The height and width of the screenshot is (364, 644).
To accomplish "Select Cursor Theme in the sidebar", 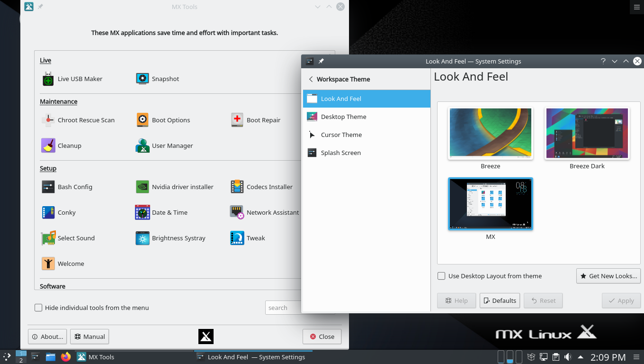I will [367, 135].
